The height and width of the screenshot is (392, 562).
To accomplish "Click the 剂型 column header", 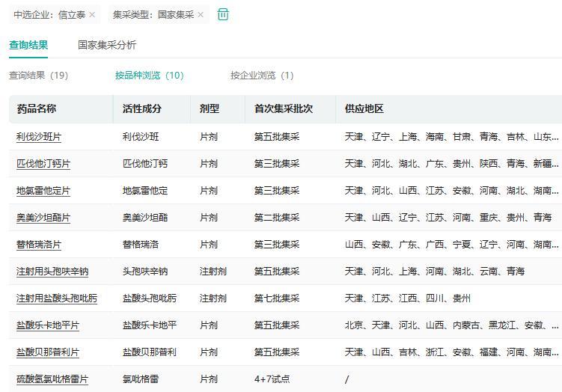I will [x=210, y=108].
